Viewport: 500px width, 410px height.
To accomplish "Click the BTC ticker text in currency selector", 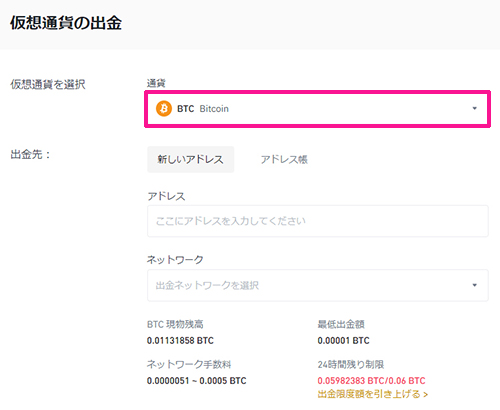I will [x=185, y=109].
